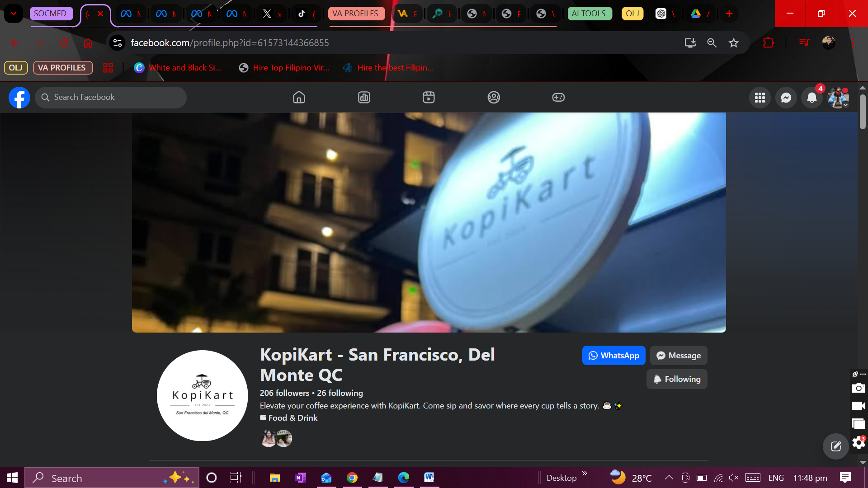
Task: Open the new message compose button
Action: (x=836, y=446)
